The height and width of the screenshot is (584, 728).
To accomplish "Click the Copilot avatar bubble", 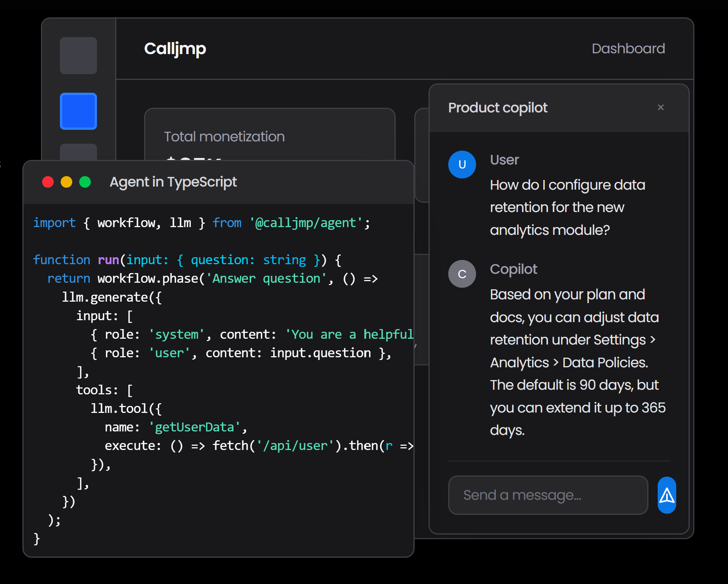I will (462, 273).
